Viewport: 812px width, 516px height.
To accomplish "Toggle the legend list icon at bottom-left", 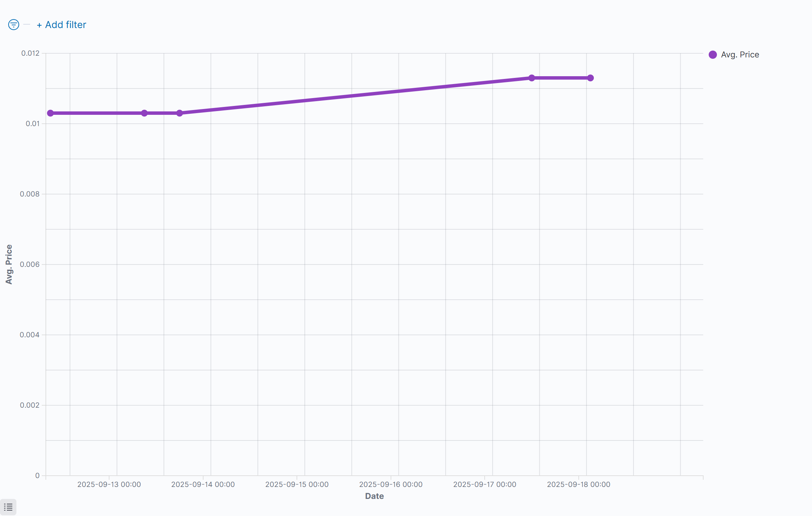I will click(8, 507).
